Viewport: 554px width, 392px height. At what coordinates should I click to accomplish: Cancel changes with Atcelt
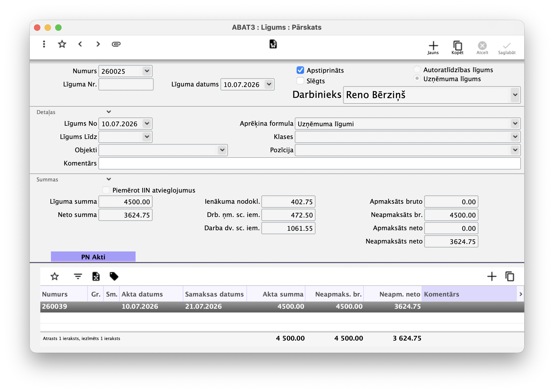tap(482, 48)
